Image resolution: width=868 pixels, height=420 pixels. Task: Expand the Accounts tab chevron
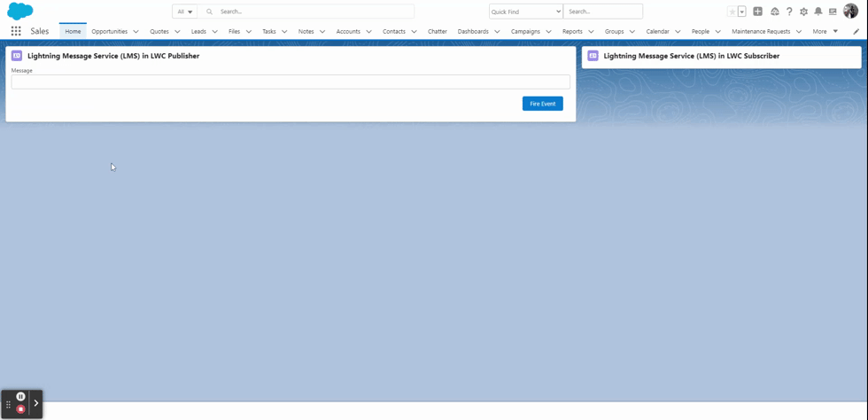(368, 32)
